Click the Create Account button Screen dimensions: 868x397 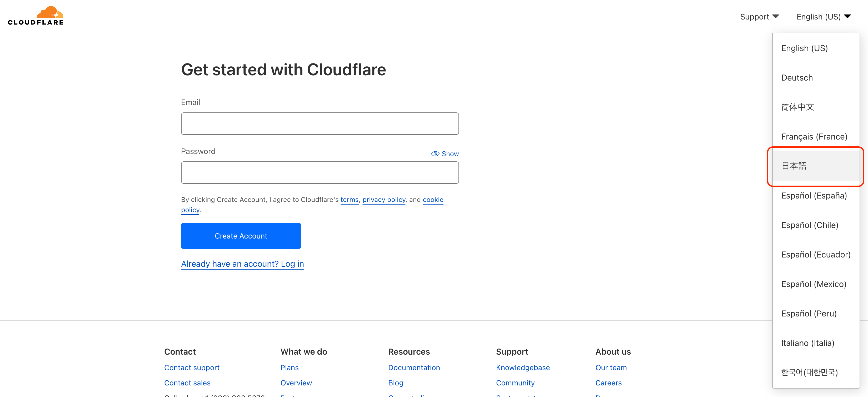click(x=241, y=236)
